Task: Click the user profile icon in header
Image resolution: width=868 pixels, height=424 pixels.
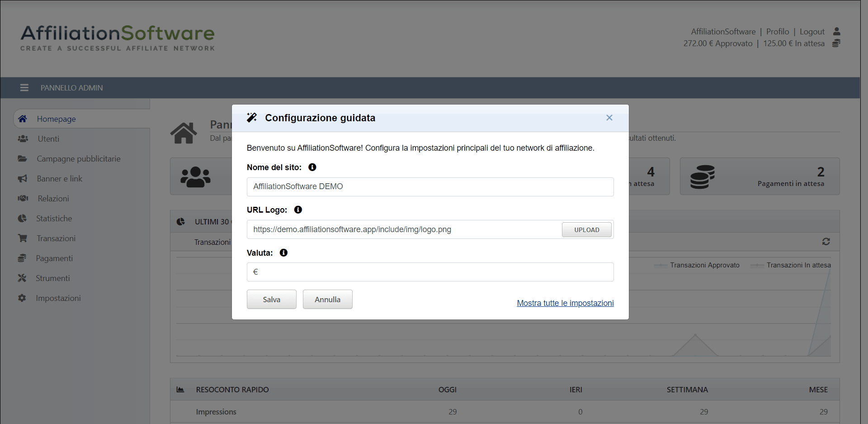Action: pyautogui.click(x=836, y=31)
